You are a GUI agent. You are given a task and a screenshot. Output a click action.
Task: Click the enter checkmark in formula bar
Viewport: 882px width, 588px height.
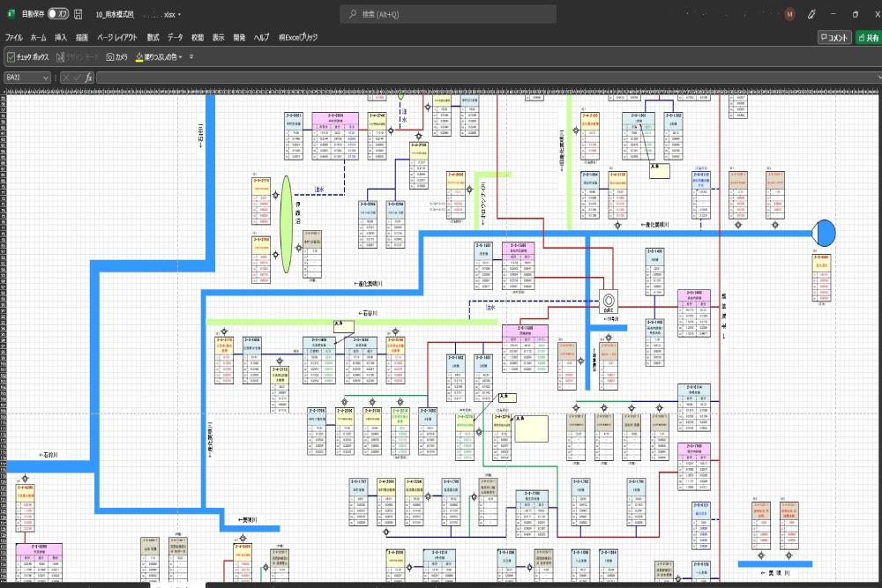(77, 78)
